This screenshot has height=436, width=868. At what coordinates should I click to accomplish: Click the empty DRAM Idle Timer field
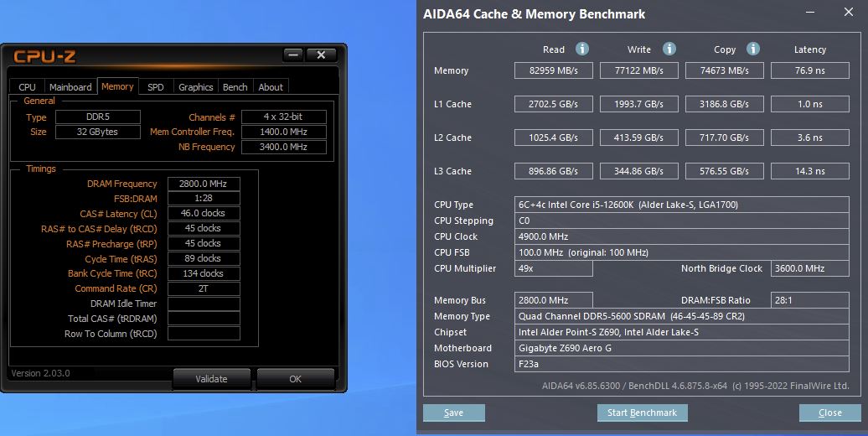point(204,304)
